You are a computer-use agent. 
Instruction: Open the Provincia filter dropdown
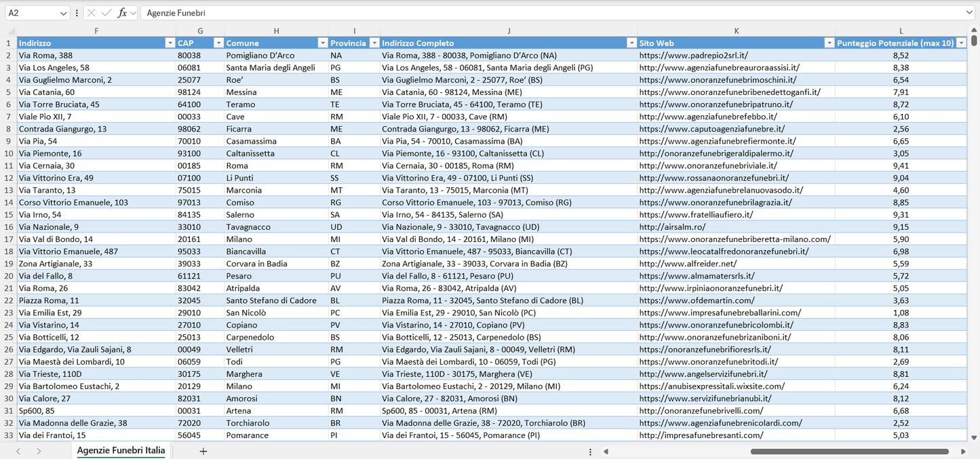pyautogui.click(x=372, y=43)
